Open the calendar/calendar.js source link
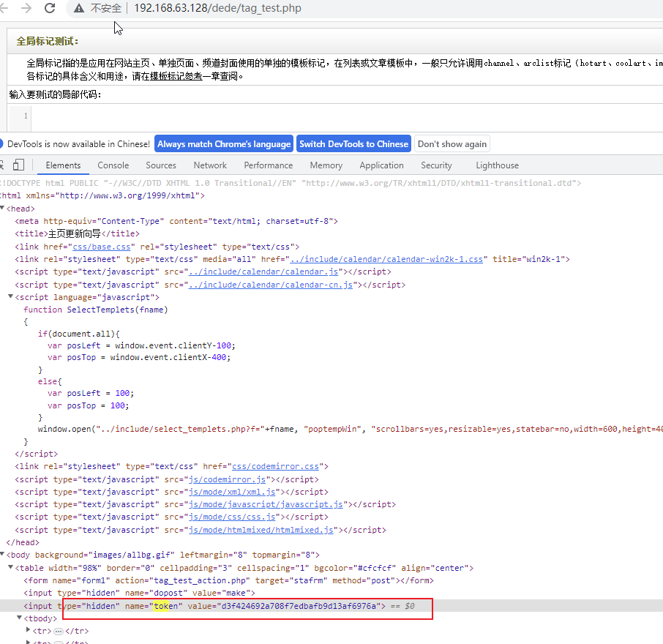The height and width of the screenshot is (644, 663). [263, 272]
